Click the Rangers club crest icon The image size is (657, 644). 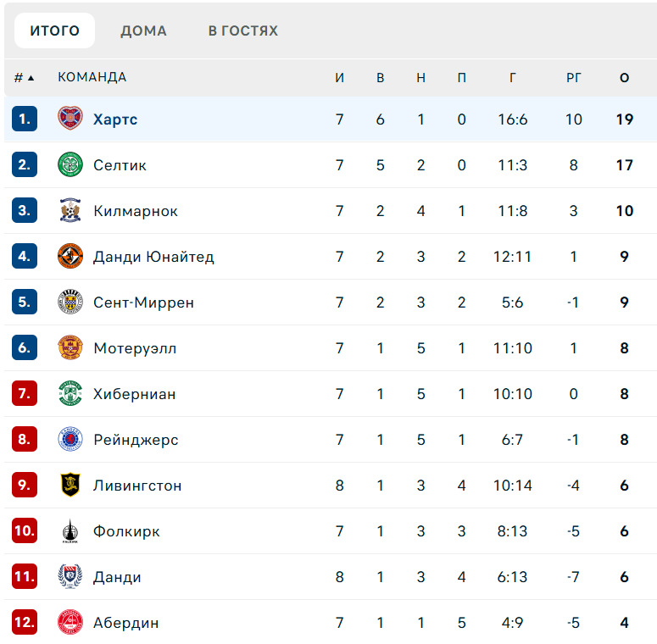(x=70, y=439)
